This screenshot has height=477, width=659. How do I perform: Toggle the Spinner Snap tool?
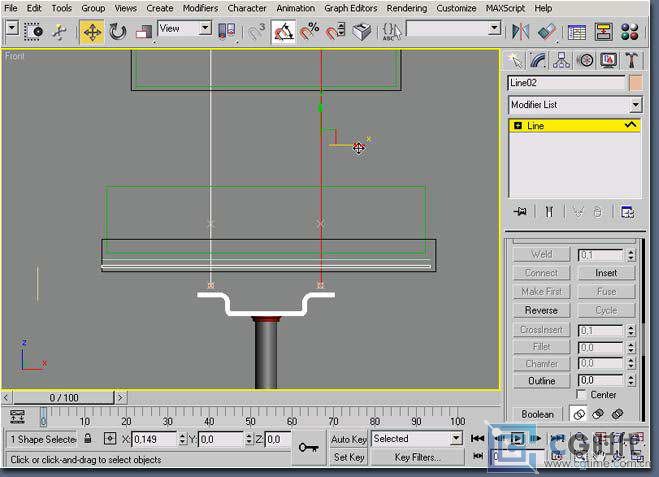[336, 32]
